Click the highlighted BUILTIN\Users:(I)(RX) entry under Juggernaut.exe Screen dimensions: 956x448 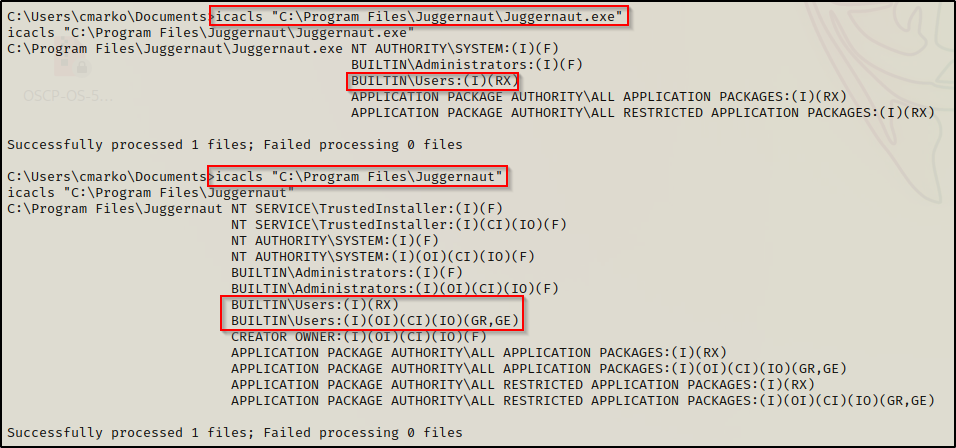tap(433, 80)
